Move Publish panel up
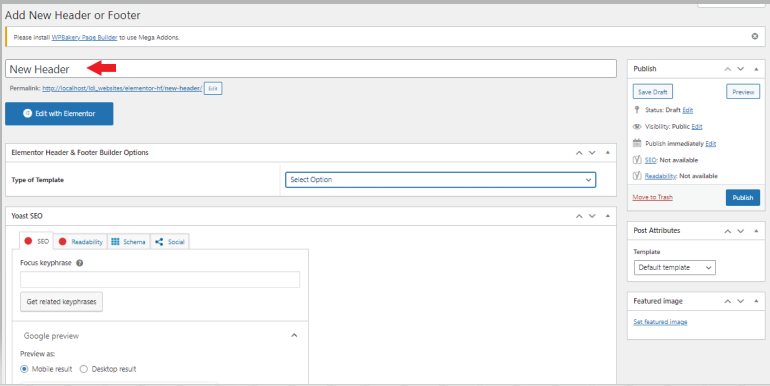 pyautogui.click(x=728, y=69)
